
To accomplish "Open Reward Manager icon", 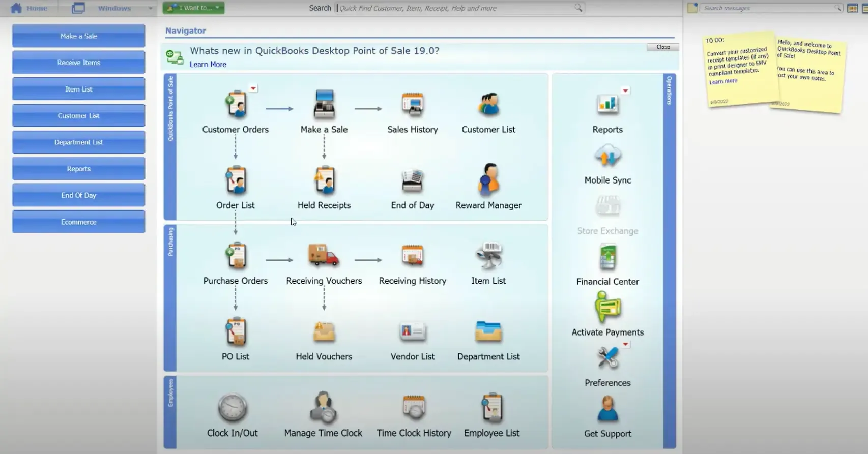I will (488, 179).
